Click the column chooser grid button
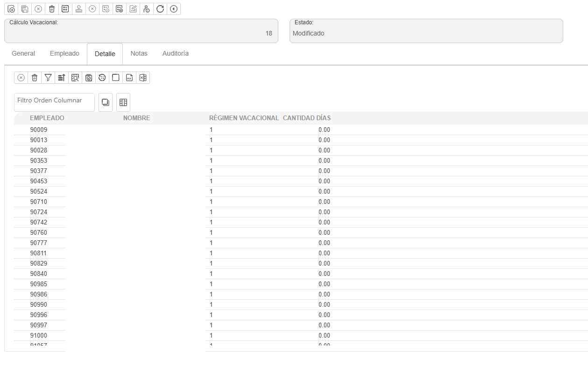The width and height of the screenshot is (588, 368). [x=123, y=102]
